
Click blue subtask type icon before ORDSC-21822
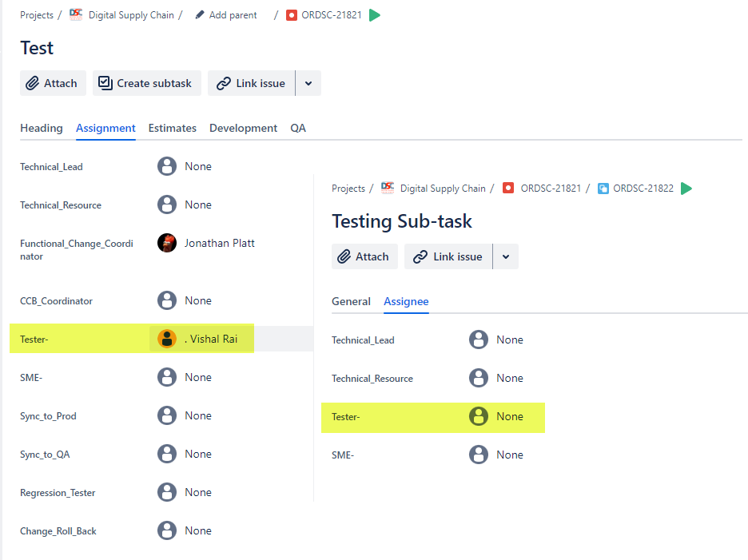[603, 189]
